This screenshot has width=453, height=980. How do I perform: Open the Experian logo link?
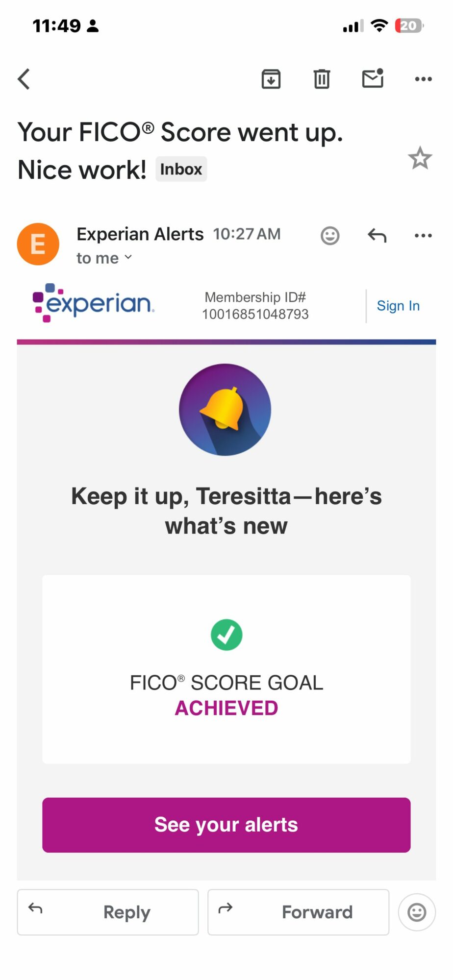point(93,303)
